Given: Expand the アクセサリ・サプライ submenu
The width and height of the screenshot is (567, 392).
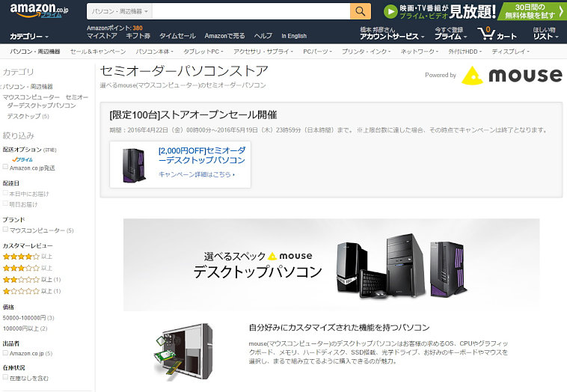Looking at the screenshot, I should click(263, 52).
